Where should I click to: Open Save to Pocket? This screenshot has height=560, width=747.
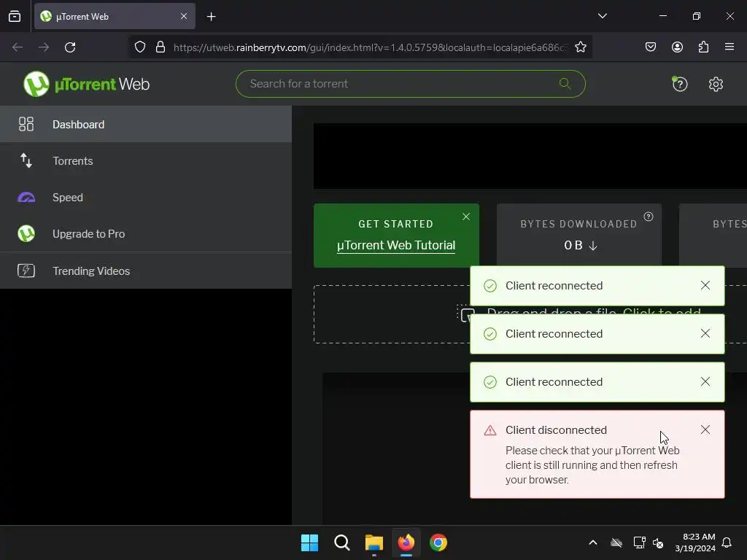650,47
